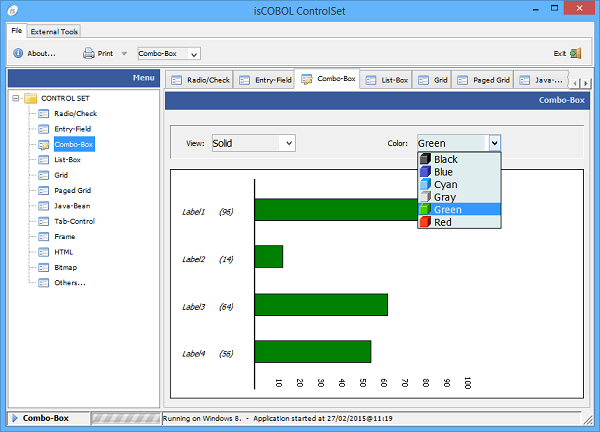The height and width of the screenshot is (432, 600).
Task: Select Red in the color list
Action: [443, 222]
